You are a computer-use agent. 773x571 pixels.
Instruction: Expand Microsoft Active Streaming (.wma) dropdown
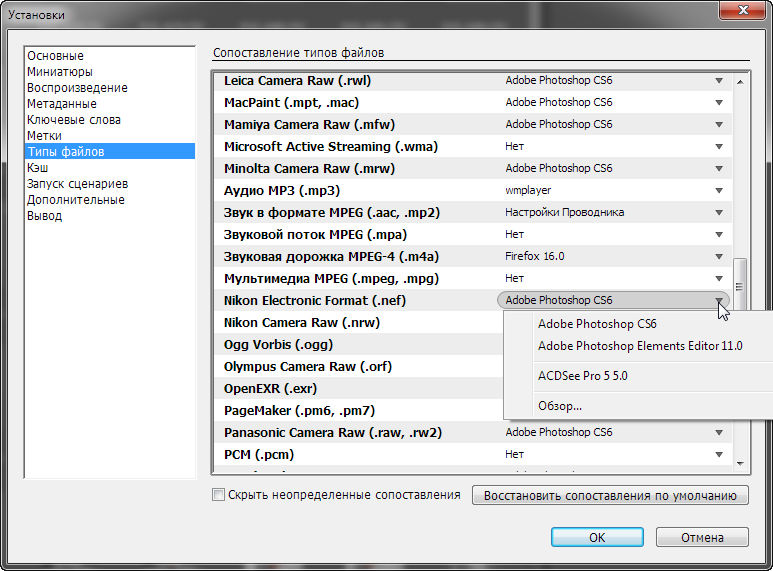pyautogui.click(x=719, y=146)
